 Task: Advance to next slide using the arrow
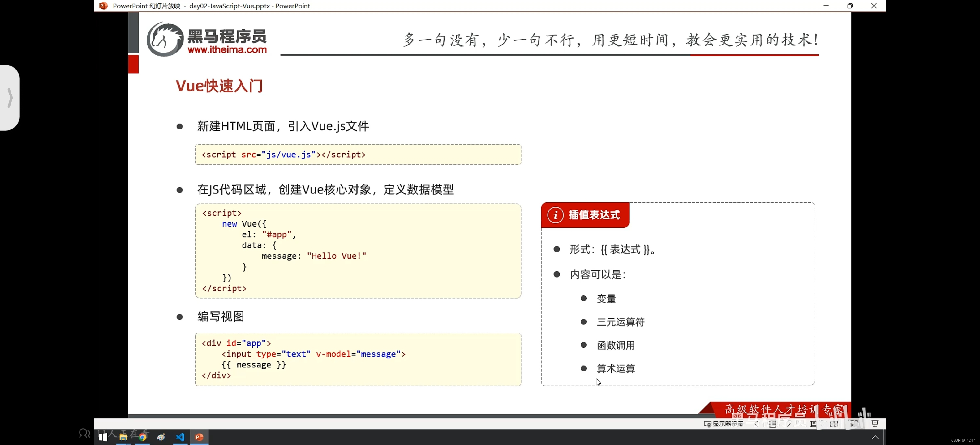[x=789, y=424]
